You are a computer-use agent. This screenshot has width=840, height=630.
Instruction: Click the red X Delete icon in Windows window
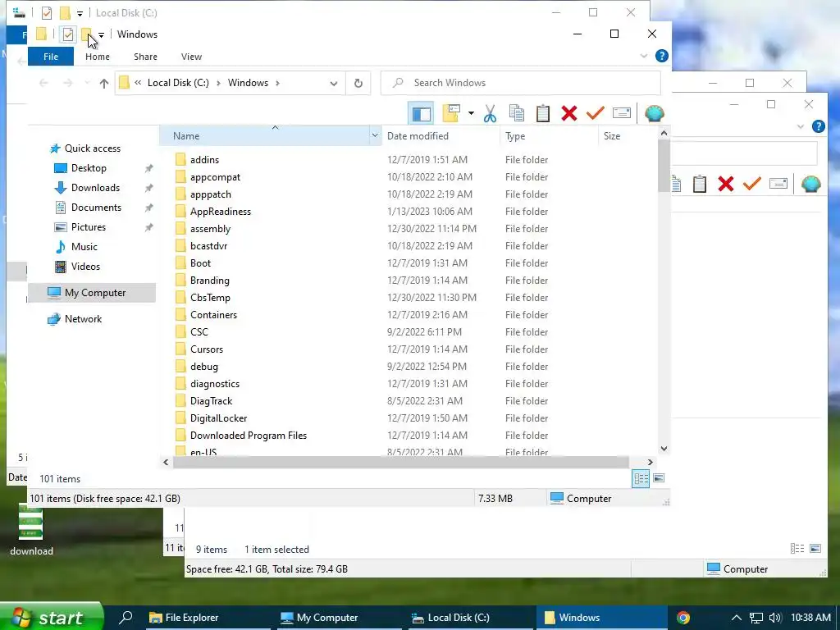569,113
